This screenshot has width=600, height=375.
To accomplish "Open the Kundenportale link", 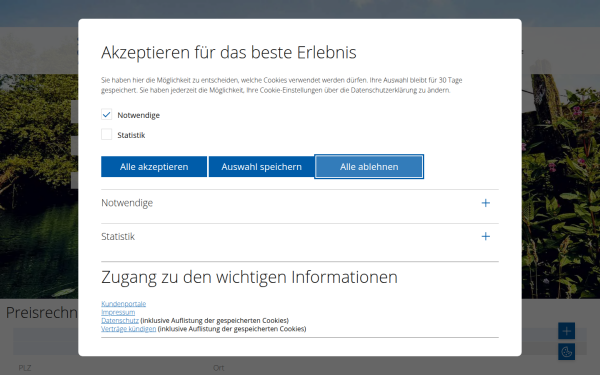I will 123,303.
